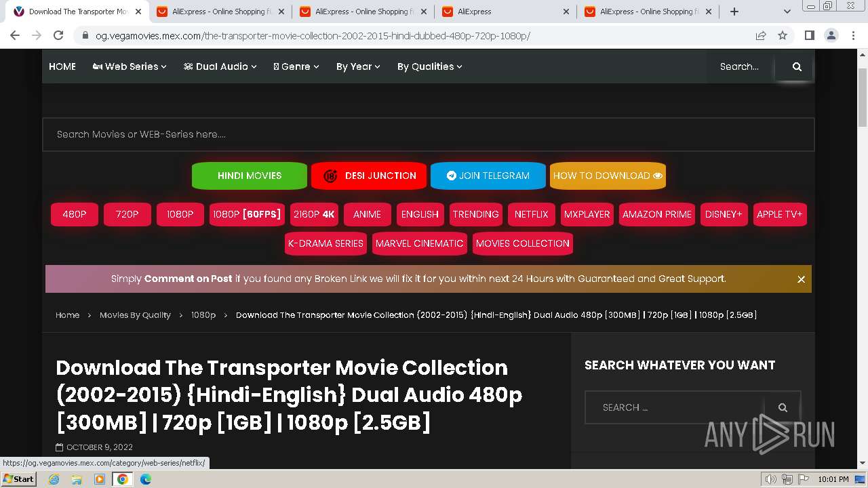Open the ENGLISH category tag
868x488 pixels.
(x=420, y=214)
